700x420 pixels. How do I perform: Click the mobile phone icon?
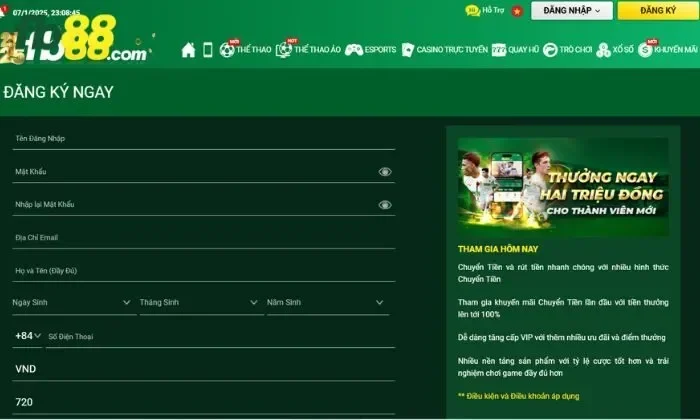click(x=207, y=49)
